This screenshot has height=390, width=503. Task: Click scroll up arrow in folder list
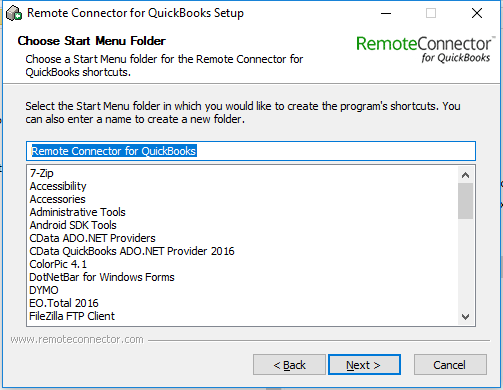tap(466, 175)
